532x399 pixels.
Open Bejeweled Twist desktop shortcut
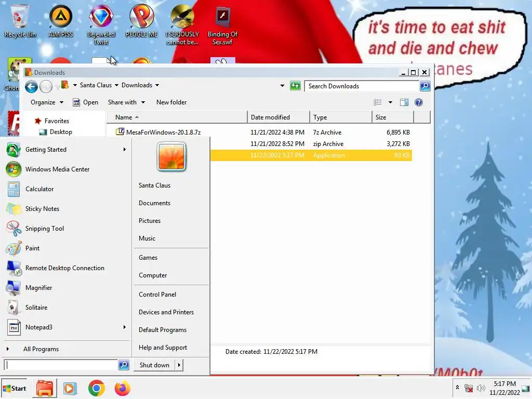(101, 25)
